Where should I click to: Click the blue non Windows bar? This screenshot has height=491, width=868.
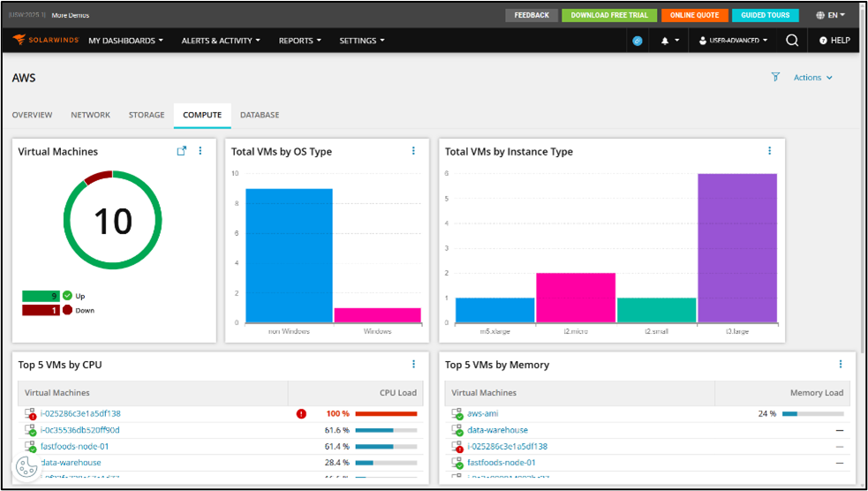tap(289, 256)
